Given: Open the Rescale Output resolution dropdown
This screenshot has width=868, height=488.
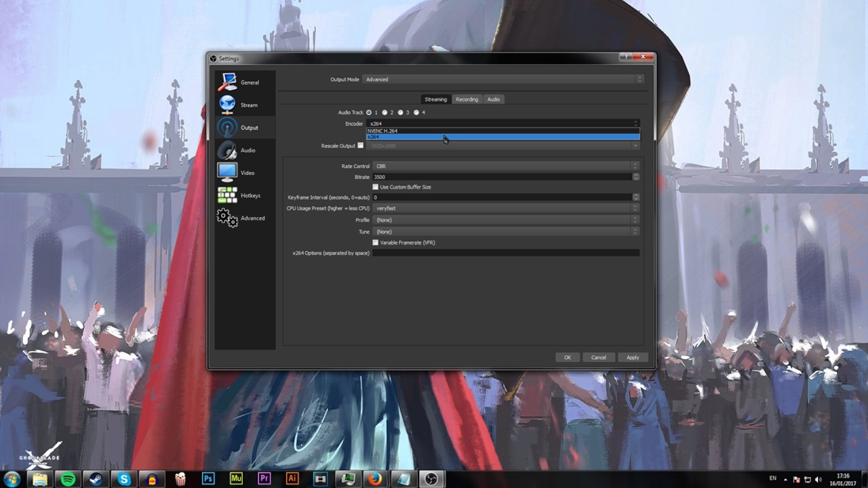Looking at the screenshot, I should click(502, 146).
